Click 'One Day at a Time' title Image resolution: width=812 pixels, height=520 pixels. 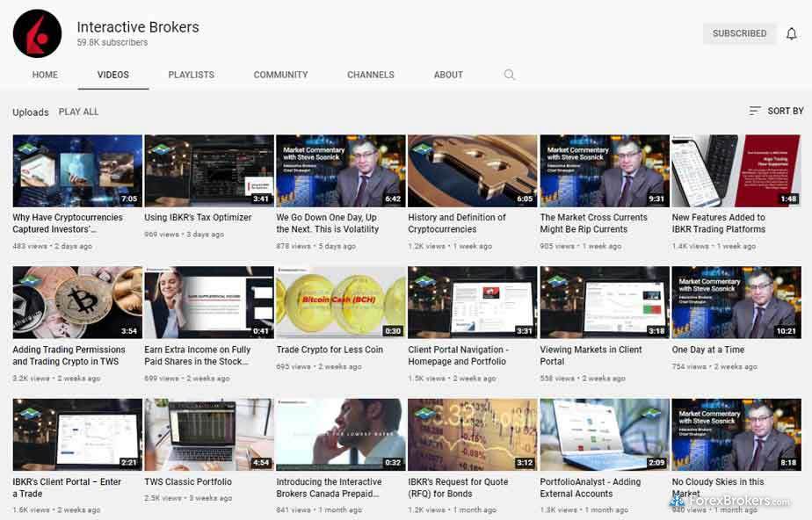pos(708,350)
